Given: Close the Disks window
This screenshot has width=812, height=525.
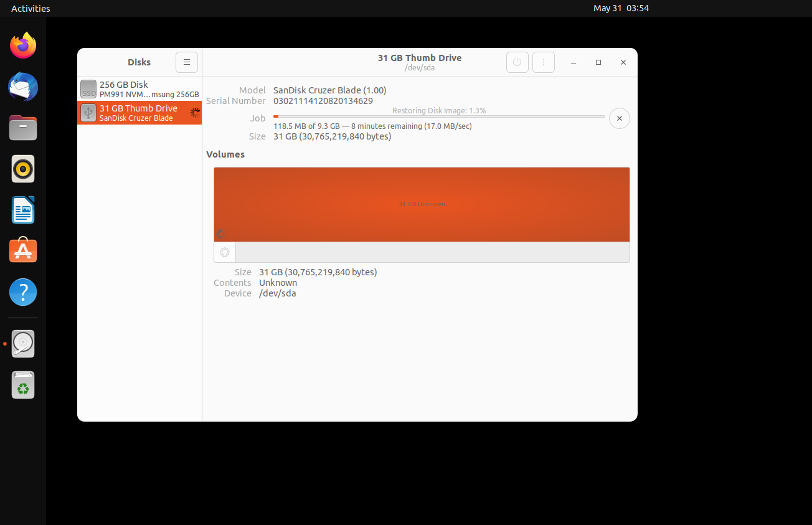Looking at the screenshot, I should (x=623, y=62).
